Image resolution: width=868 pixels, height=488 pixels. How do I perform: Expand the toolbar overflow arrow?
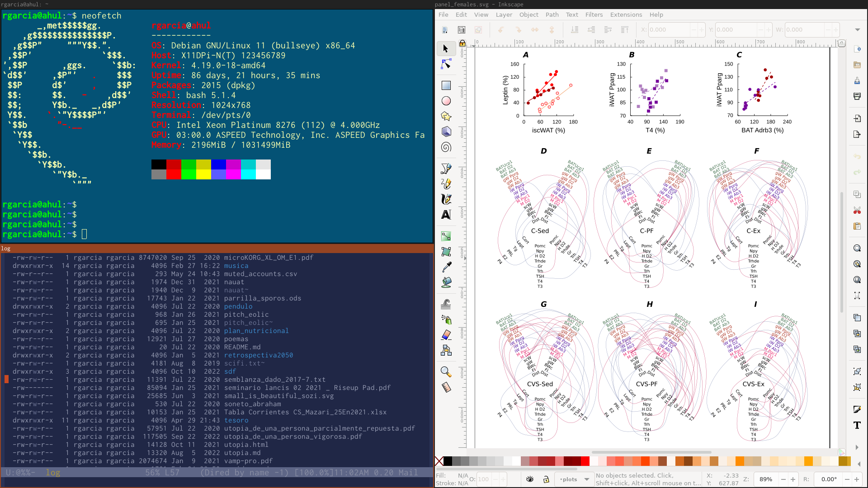[x=858, y=30]
